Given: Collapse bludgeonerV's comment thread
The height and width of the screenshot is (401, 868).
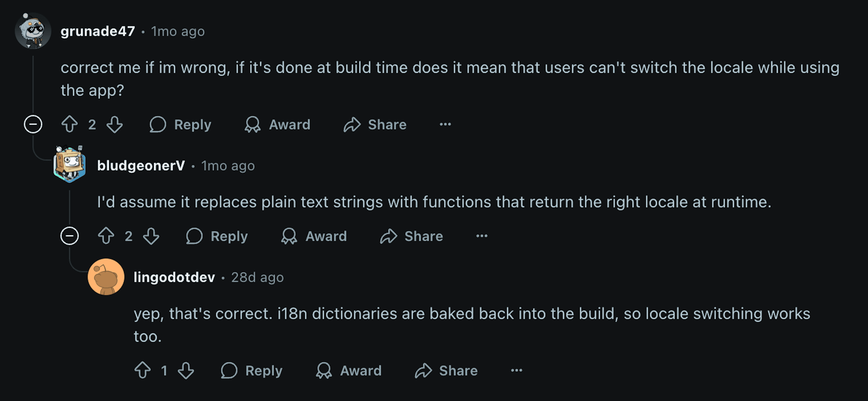Looking at the screenshot, I should click(69, 236).
